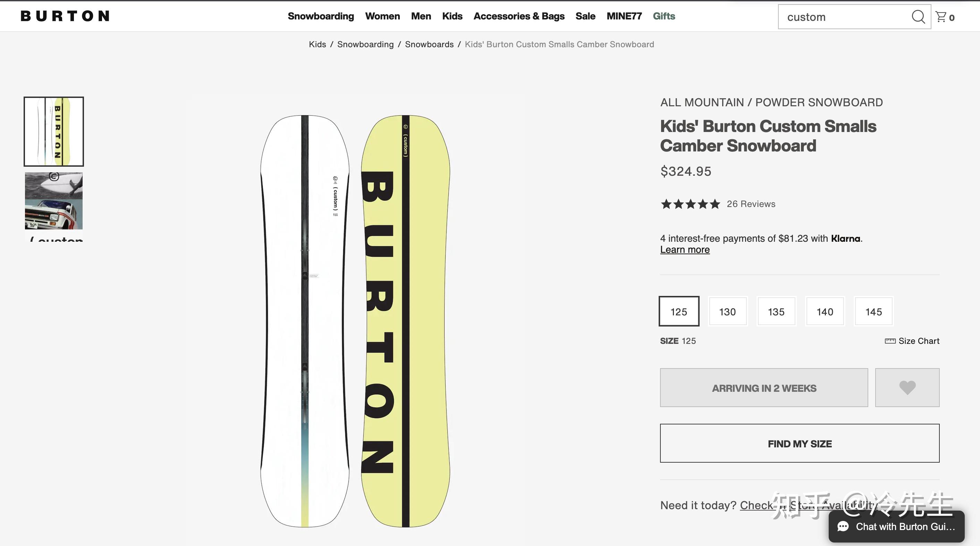This screenshot has height=546, width=980.
Task: Click the Klarna Learn more link
Action: pos(684,249)
